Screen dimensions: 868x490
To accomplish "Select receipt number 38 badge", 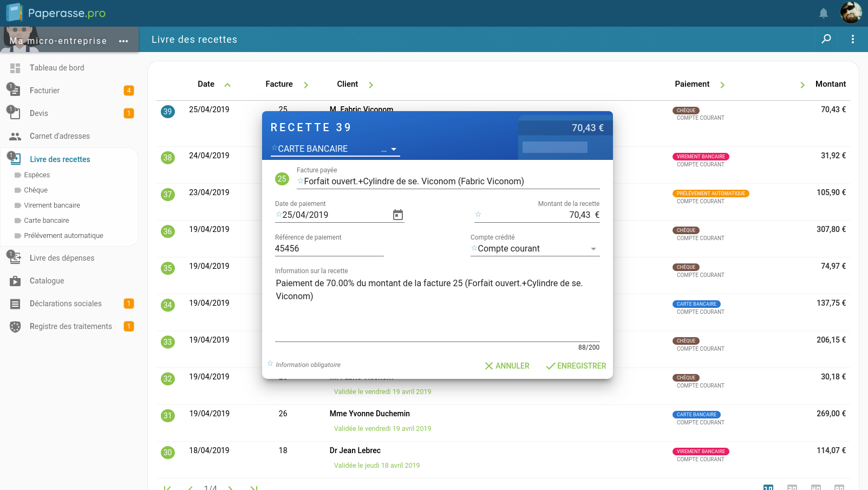I will (x=168, y=158).
